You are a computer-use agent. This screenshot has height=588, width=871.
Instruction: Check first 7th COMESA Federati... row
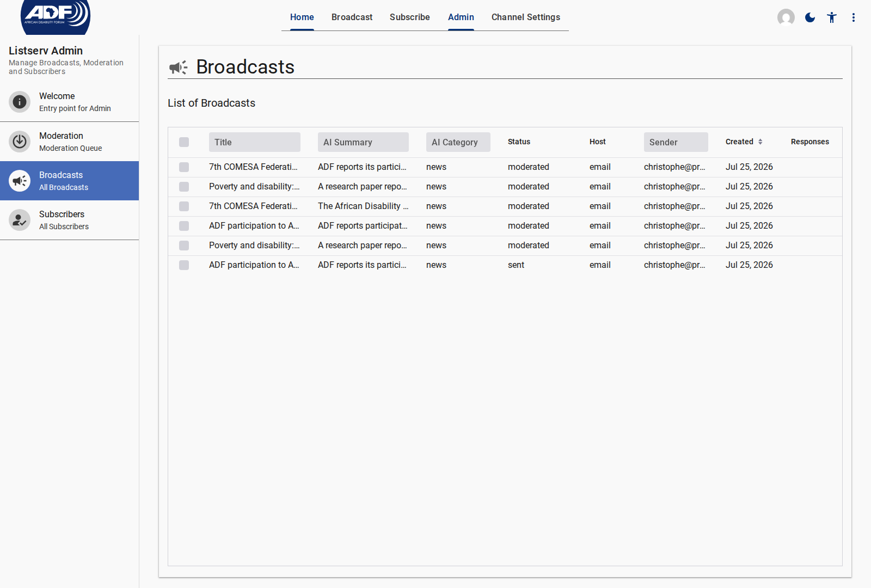click(x=184, y=167)
